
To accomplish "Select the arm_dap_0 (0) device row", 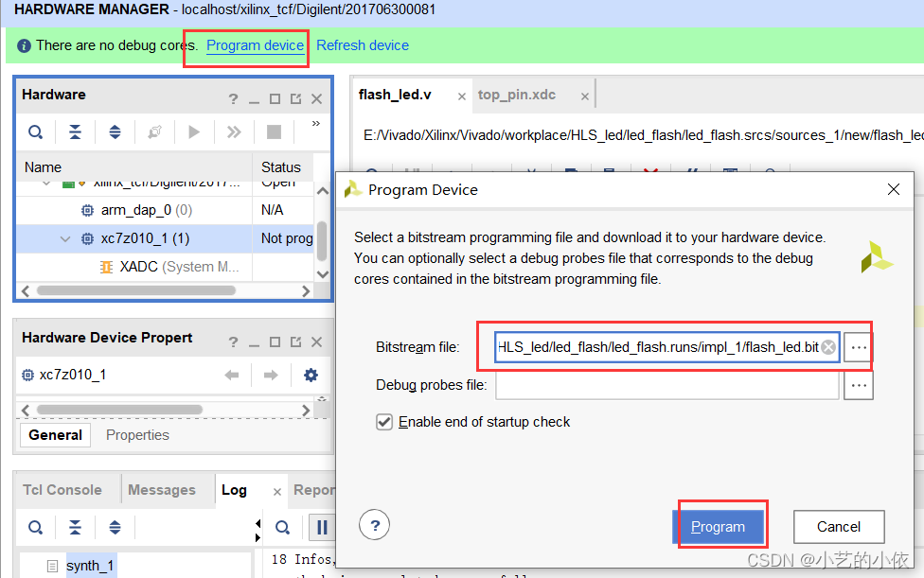I will (165, 210).
